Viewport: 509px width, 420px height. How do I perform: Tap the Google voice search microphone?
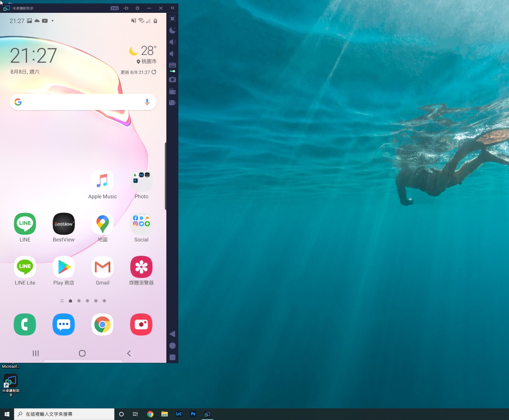(147, 102)
